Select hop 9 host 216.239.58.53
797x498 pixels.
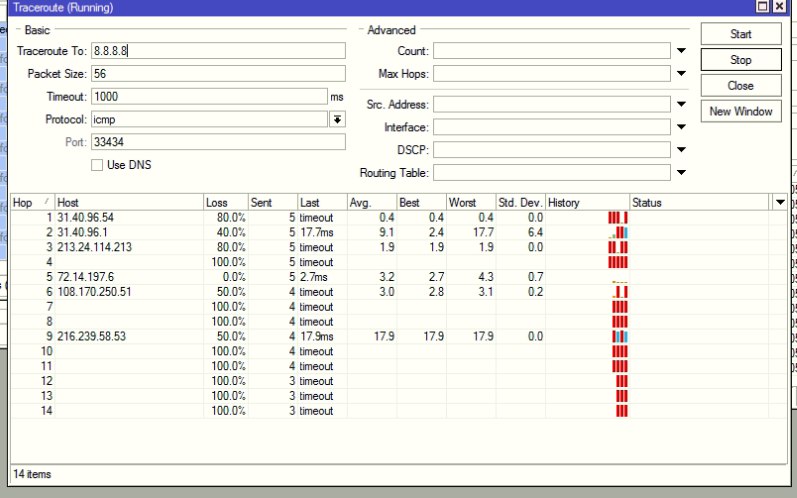pyautogui.click(x=91, y=336)
